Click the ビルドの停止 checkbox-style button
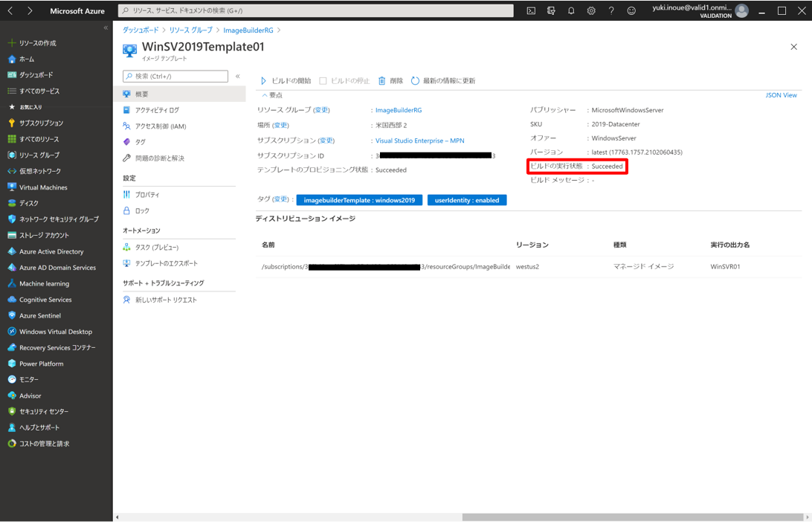Image resolution: width=812 pixels, height=522 pixels. click(344, 81)
